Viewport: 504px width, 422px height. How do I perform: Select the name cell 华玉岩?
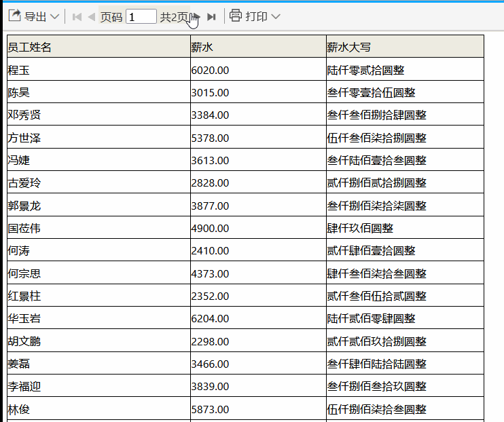(x=98, y=318)
